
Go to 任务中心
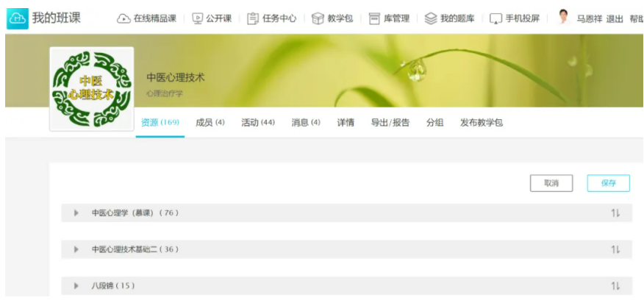tap(271, 18)
